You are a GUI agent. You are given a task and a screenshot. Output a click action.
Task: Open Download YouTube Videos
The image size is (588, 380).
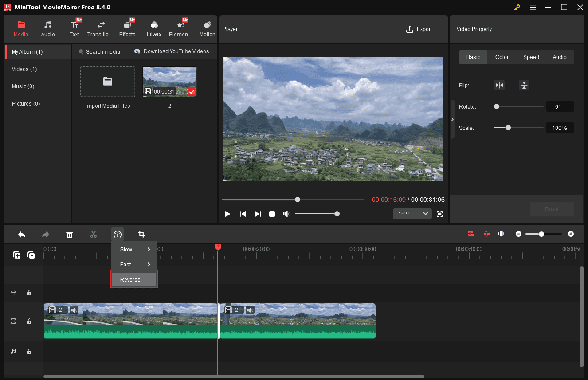point(172,51)
